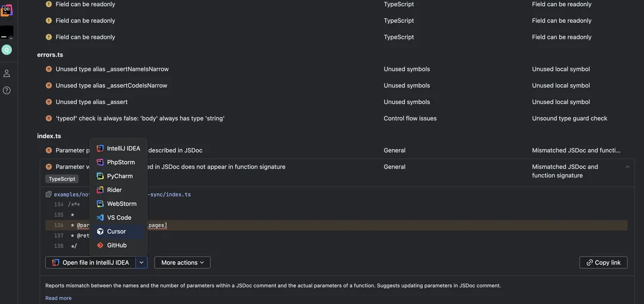This screenshot has height=304, width=644.
Task: Click the round Q avatar icon
Action: click(7, 50)
